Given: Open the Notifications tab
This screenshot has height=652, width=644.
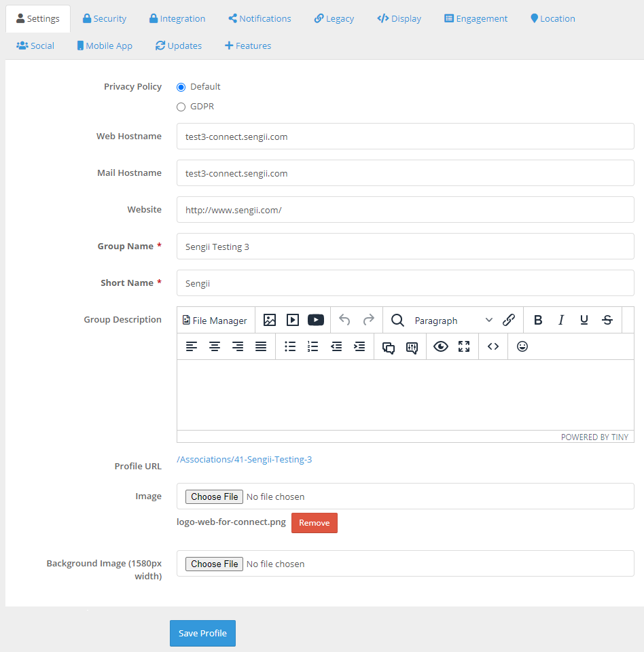Looking at the screenshot, I should pyautogui.click(x=260, y=19).
